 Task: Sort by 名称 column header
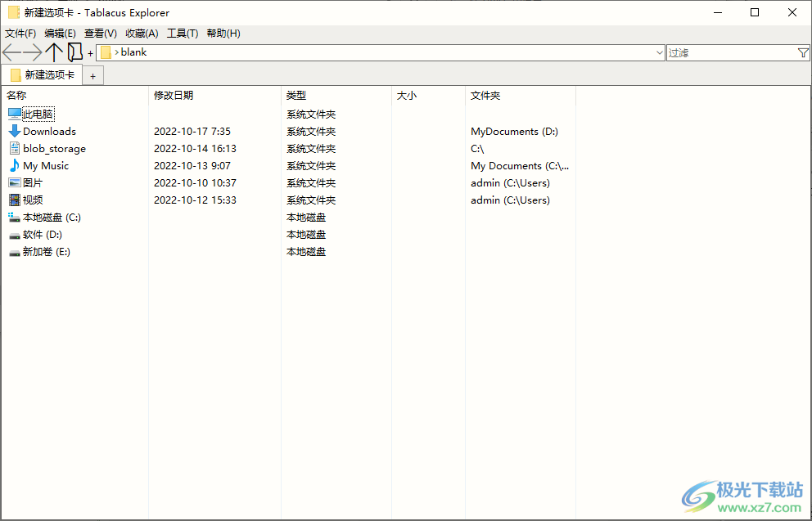click(x=75, y=95)
